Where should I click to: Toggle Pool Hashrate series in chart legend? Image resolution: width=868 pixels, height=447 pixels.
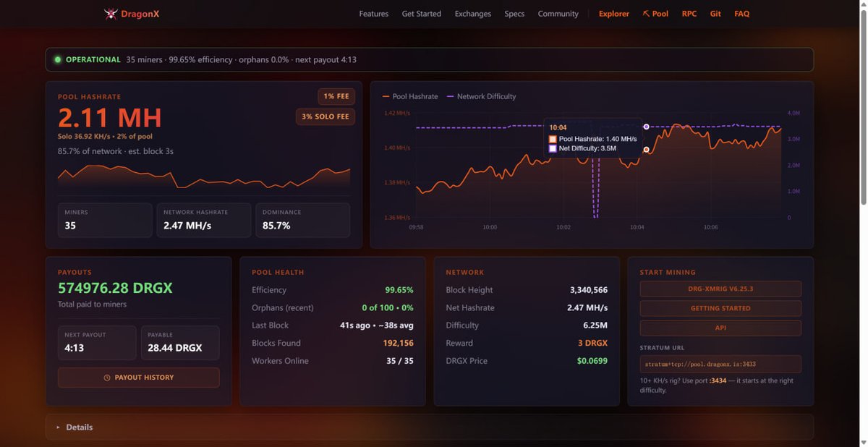410,96
